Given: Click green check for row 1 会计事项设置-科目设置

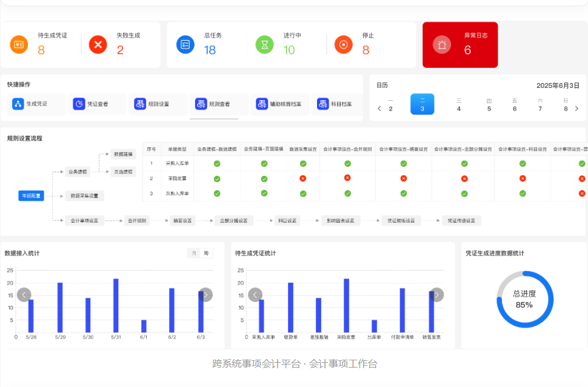Looking at the screenshot, I should click(523, 164).
